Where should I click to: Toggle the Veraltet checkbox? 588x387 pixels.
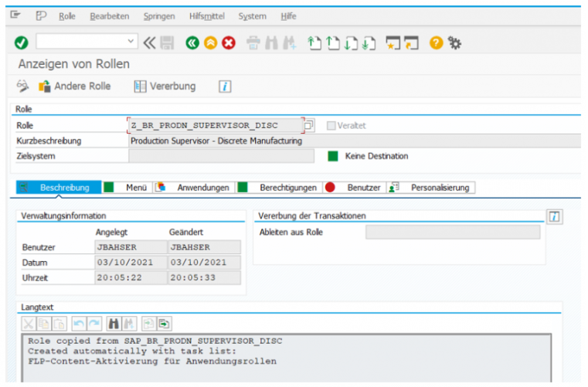331,125
